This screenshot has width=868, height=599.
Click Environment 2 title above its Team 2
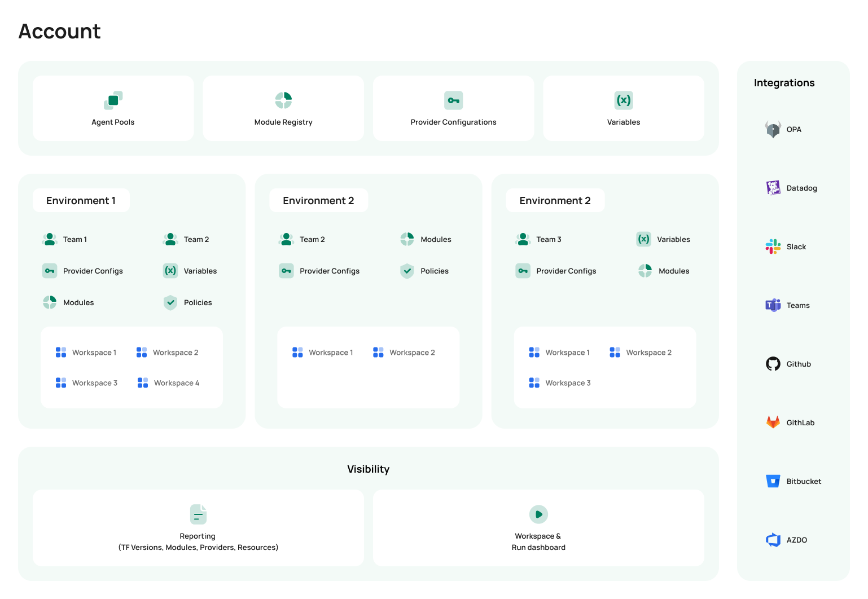click(x=318, y=201)
